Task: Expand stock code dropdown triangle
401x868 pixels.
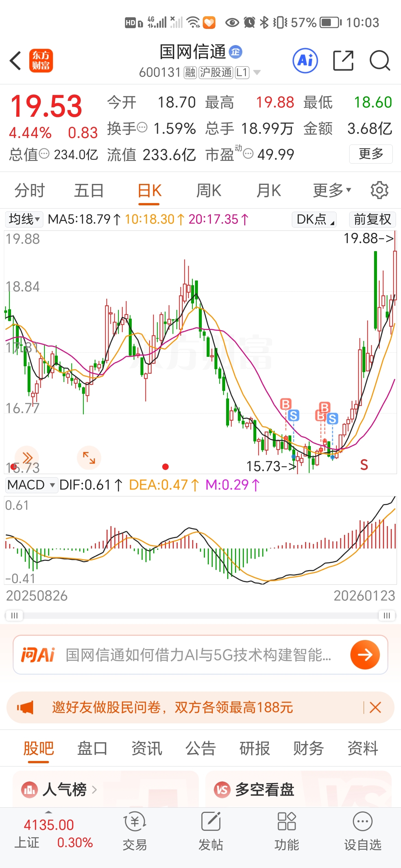Action: 257,72
